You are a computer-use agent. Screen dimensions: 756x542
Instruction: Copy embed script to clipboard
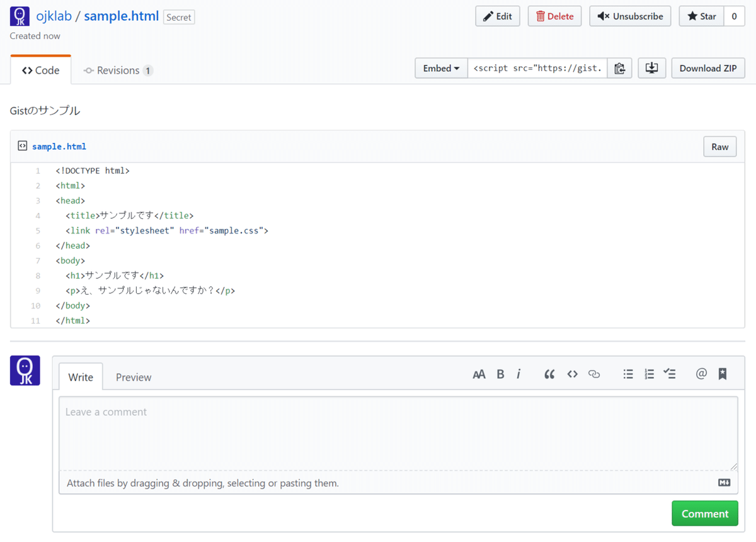(x=619, y=68)
